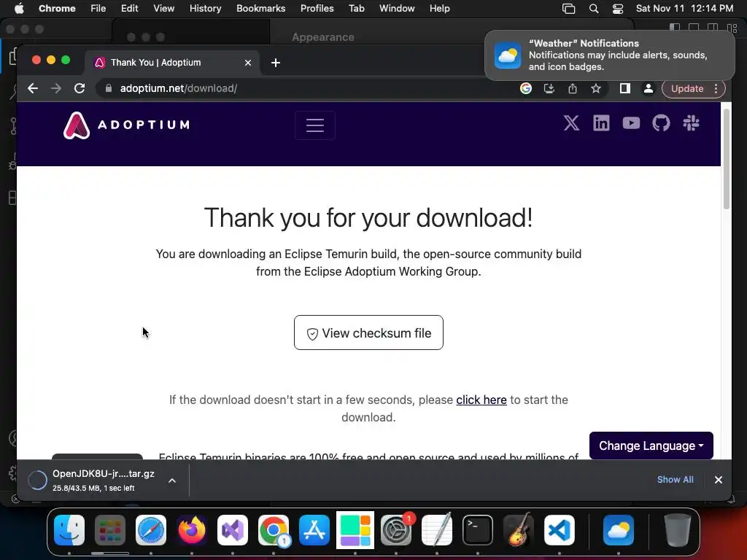Click the page vertical scrollbar thumb

click(726, 158)
